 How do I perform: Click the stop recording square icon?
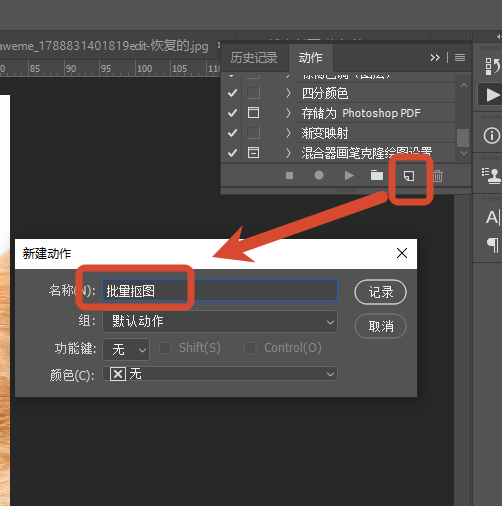pyautogui.click(x=289, y=175)
